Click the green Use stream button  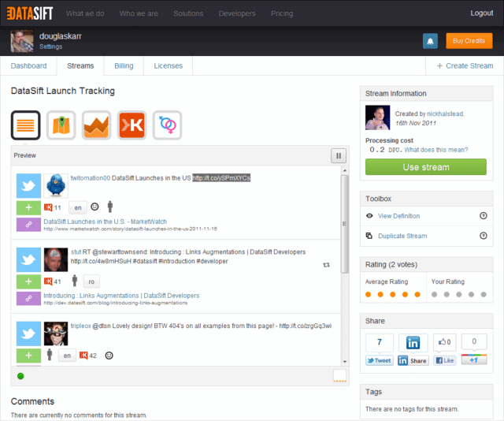(x=426, y=167)
